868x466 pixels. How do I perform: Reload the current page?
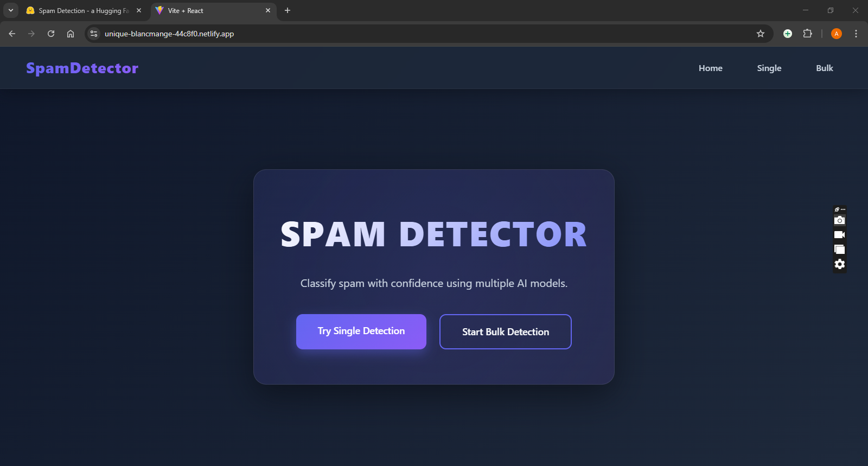51,34
